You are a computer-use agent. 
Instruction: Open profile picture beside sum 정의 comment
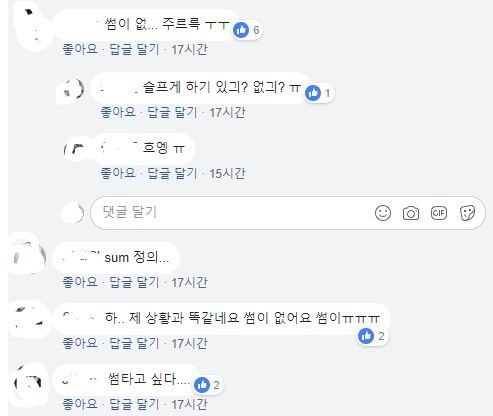29,257
